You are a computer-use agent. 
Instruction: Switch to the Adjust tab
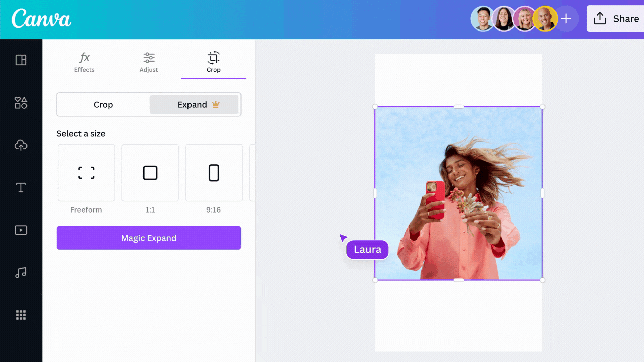click(149, 62)
